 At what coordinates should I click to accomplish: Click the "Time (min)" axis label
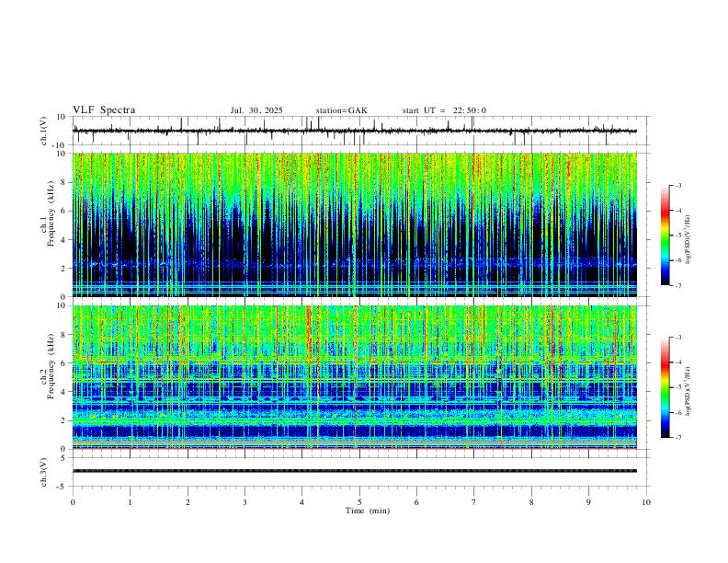pyautogui.click(x=368, y=511)
